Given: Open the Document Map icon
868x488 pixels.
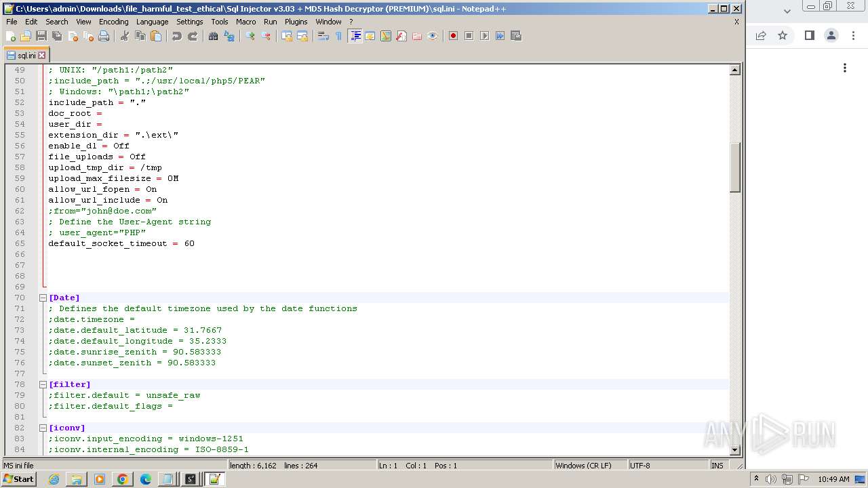Looking at the screenshot, I should pyautogui.click(x=386, y=36).
